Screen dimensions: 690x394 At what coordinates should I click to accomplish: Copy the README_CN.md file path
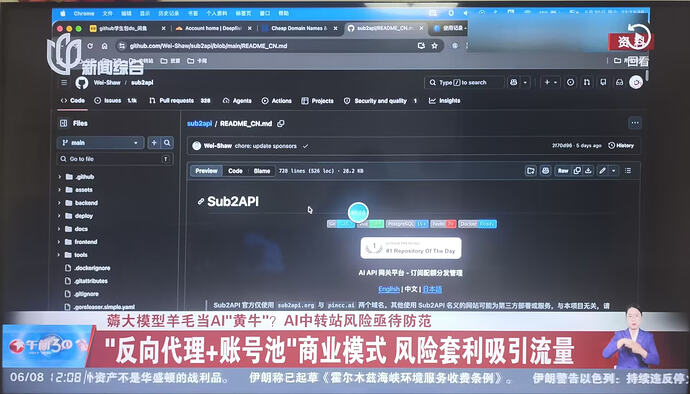[281, 124]
